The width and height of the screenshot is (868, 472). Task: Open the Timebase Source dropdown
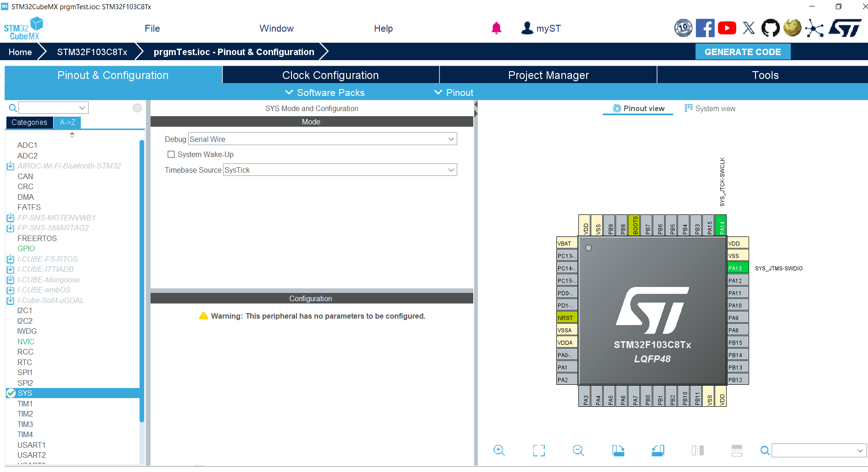[x=450, y=170]
